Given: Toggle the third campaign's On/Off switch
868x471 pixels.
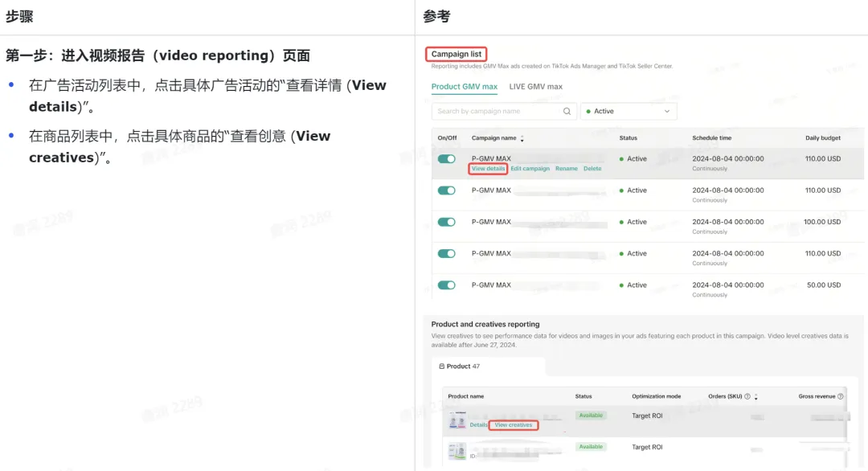Looking at the screenshot, I should pyautogui.click(x=446, y=222).
